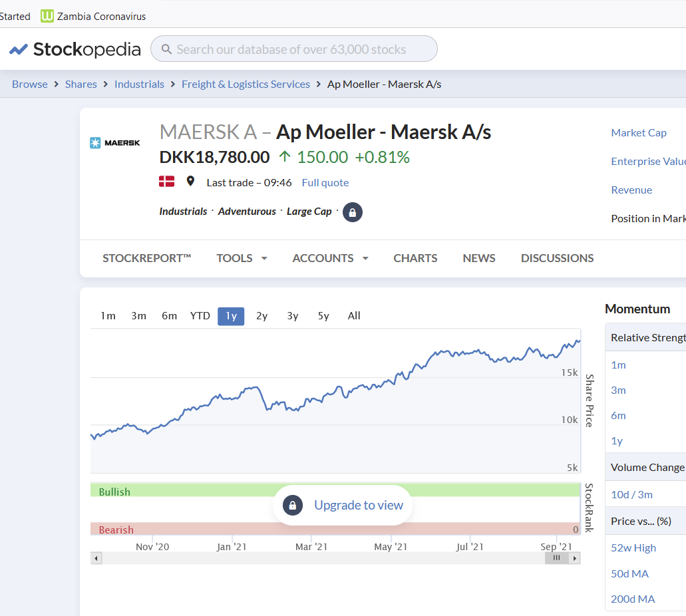Open the 3m relative strength link
This screenshot has height=616, width=686.
coord(618,390)
